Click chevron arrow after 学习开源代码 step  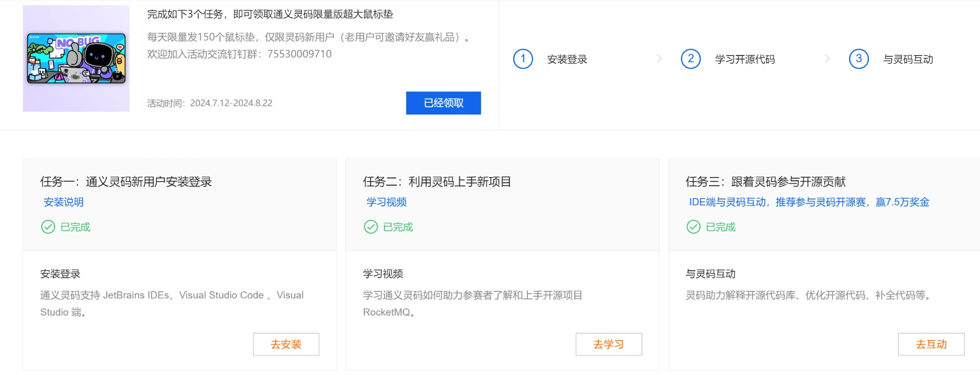point(827,59)
